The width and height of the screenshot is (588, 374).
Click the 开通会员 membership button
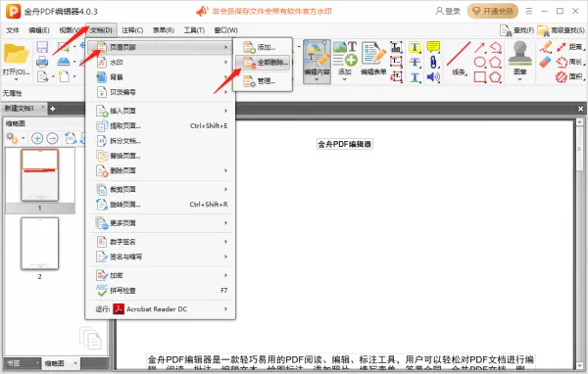click(493, 11)
